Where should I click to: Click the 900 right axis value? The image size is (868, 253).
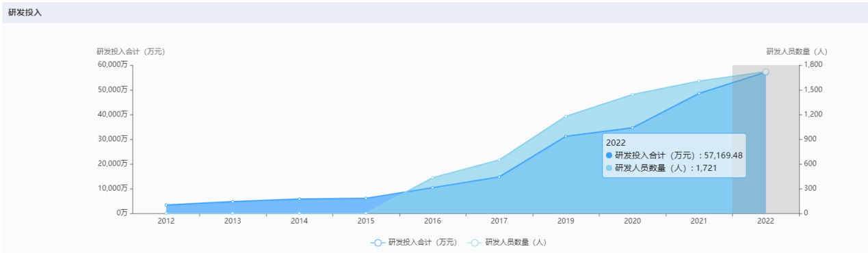point(811,139)
